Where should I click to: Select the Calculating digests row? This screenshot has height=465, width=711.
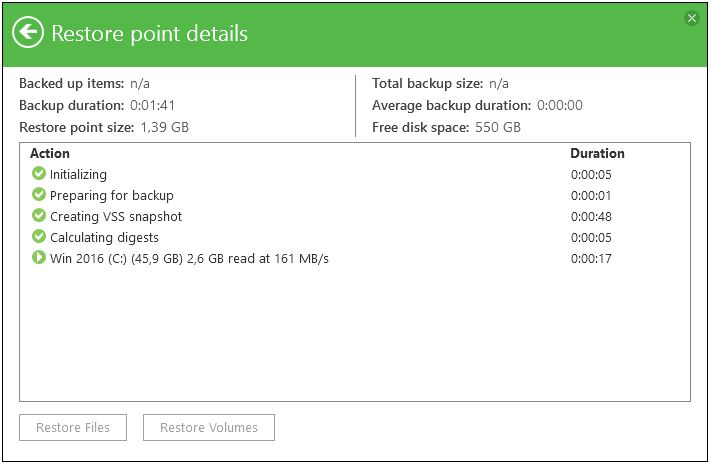tap(355, 237)
